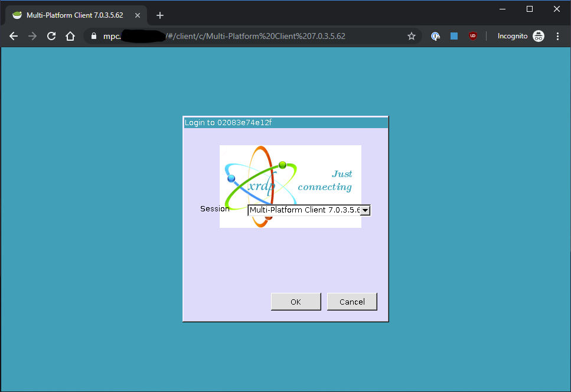Click the Session combo box field
571x392 pixels.
click(x=309, y=210)
